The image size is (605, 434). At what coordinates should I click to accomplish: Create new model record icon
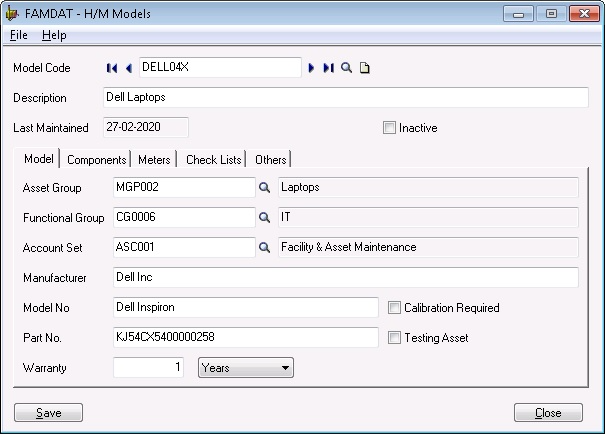(x=365, y=68)
